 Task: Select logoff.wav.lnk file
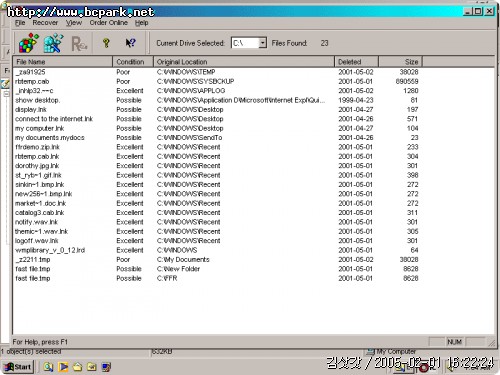click(x=37, y=241)
